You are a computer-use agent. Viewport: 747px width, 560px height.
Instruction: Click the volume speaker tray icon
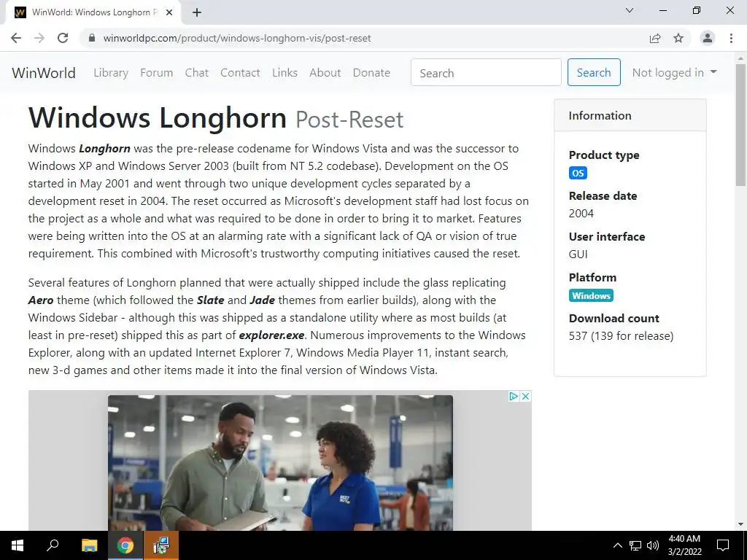coord(653,545)
